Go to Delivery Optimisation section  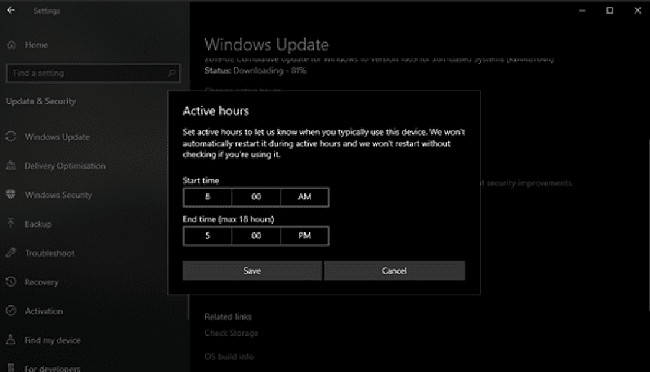65,166
